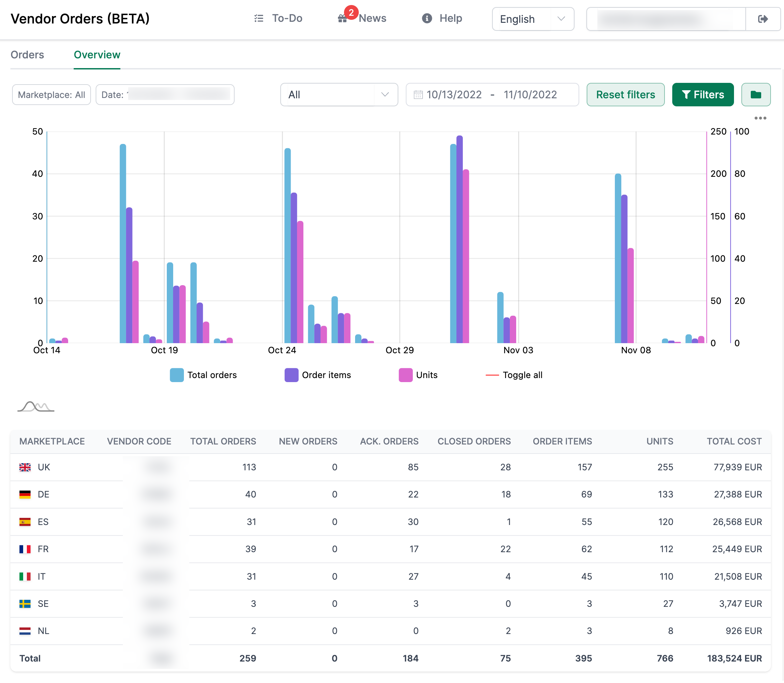The image size is (784, 683).
Task: Click the Total row label
Action: pos(30,659)
